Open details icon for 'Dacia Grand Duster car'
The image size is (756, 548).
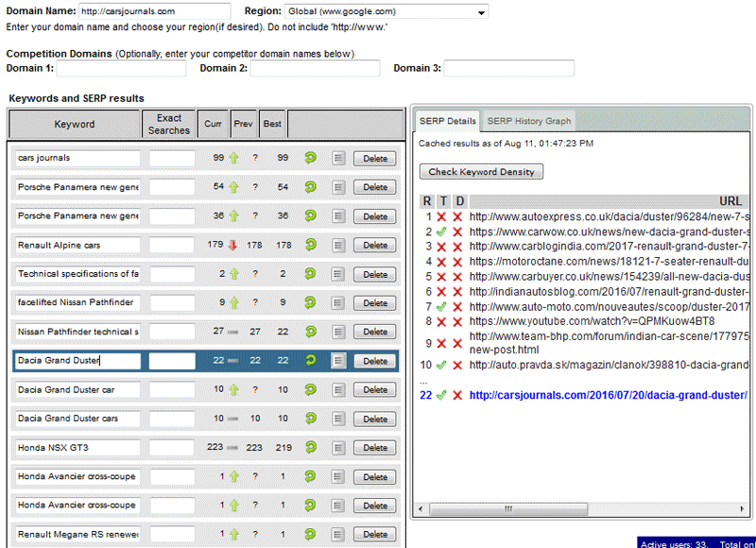[338, 389]
